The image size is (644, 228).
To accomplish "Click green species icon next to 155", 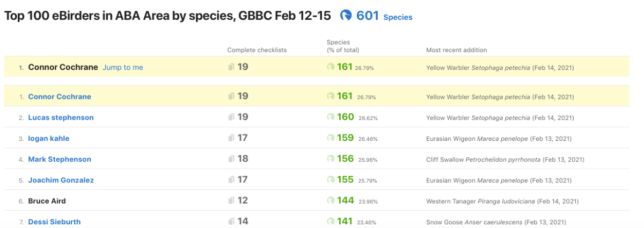I will 331,180.
